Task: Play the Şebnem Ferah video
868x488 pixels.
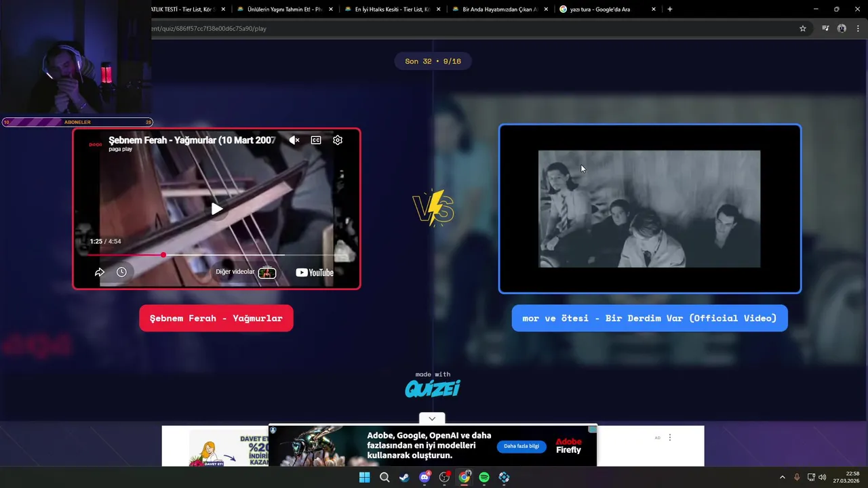Action: click(217, 209)
